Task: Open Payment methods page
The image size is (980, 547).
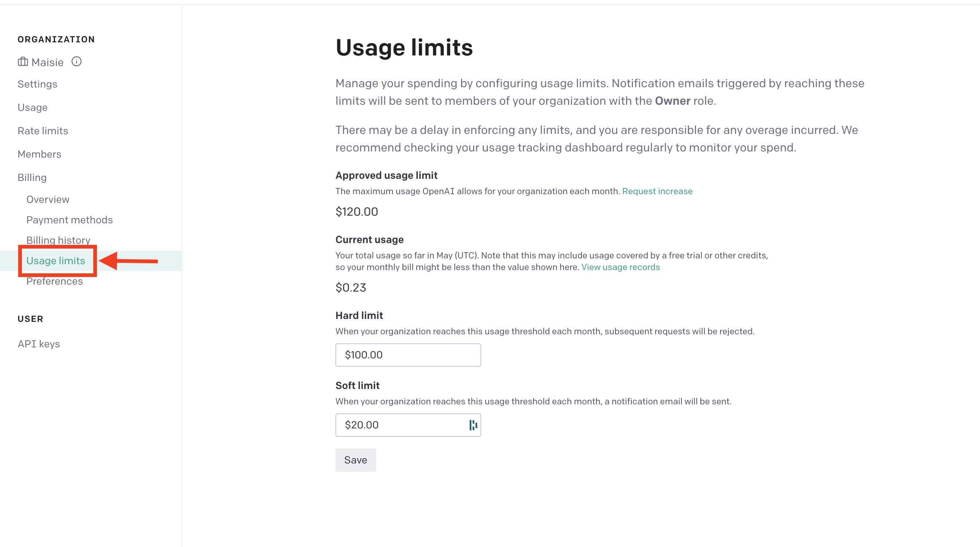Action: 69,220
